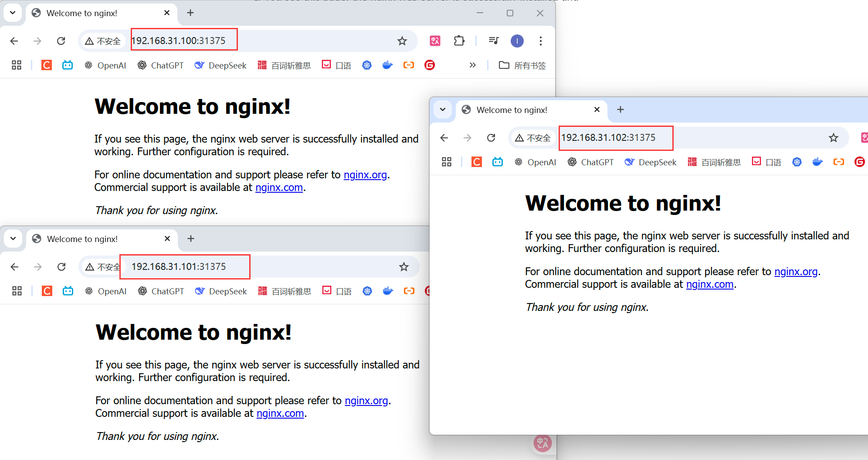The image size is (868, 460).
Task: Expand tab search dropdown in top window
Action: coord(13,13)
